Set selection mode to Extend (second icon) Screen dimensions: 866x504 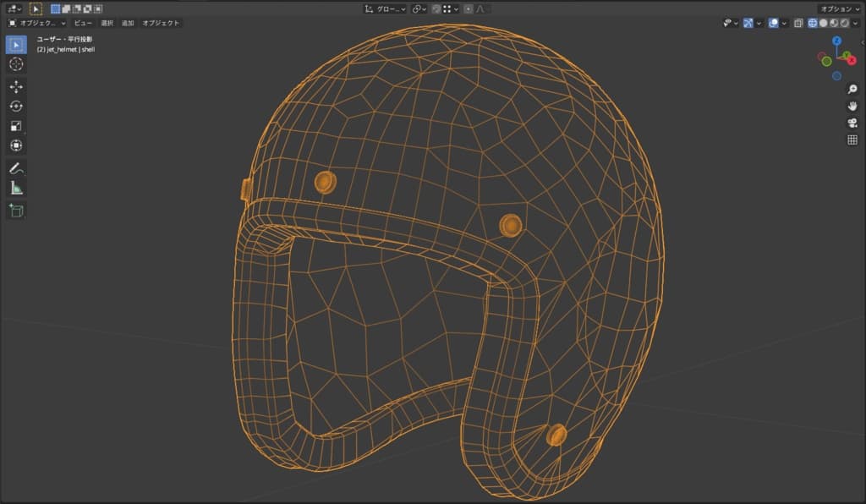pos(66,8)
